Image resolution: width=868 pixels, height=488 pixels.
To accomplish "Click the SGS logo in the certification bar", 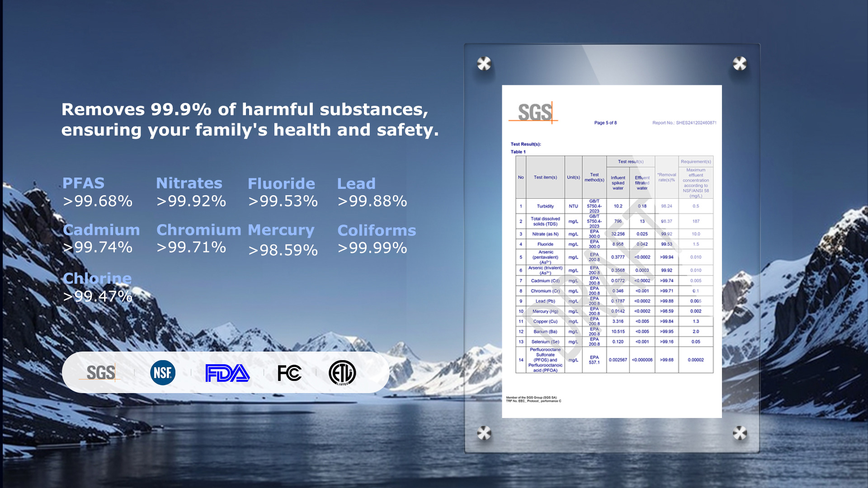I will tap(100, 373).
